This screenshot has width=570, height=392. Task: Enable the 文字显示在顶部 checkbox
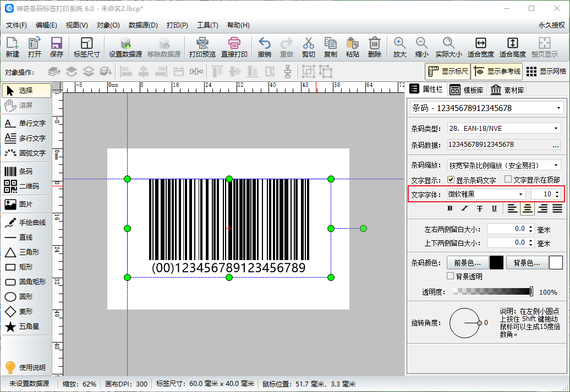click(x=508, y=180)
